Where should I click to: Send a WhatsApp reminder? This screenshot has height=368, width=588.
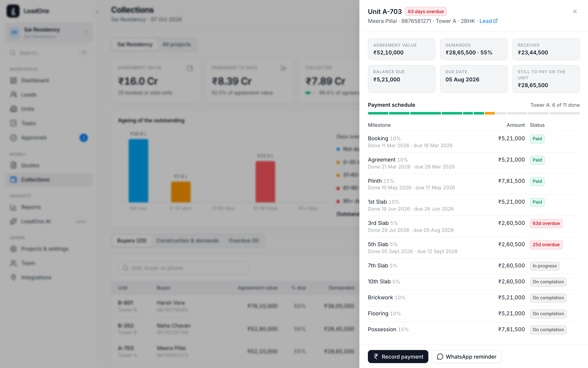(467, 357)
